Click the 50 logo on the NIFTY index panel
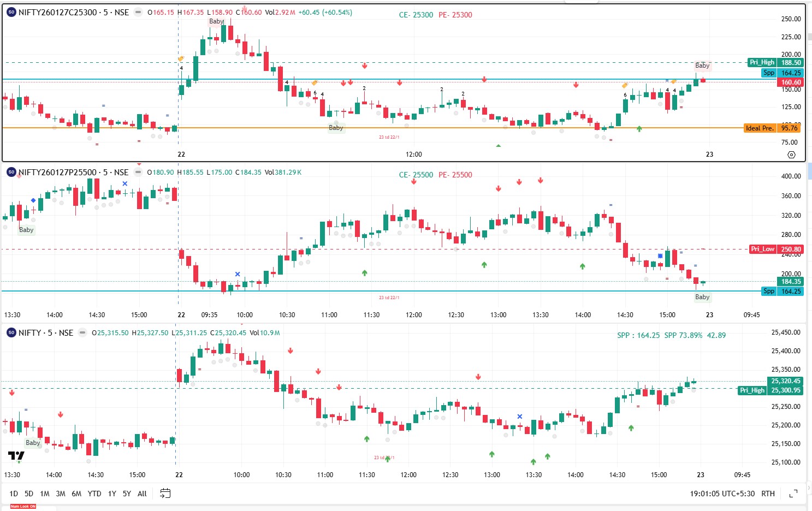The width and height of the screenshot is (812, 511). pos(11,332)
